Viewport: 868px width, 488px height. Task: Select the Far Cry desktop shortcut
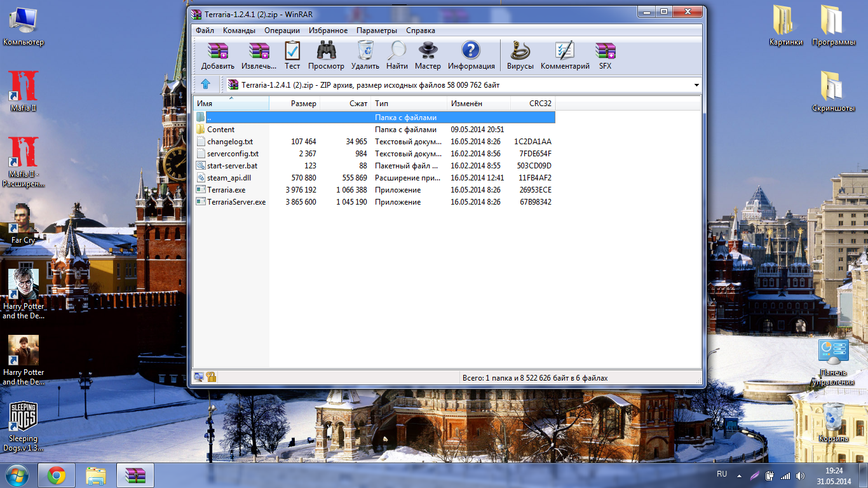coord(24,223)
